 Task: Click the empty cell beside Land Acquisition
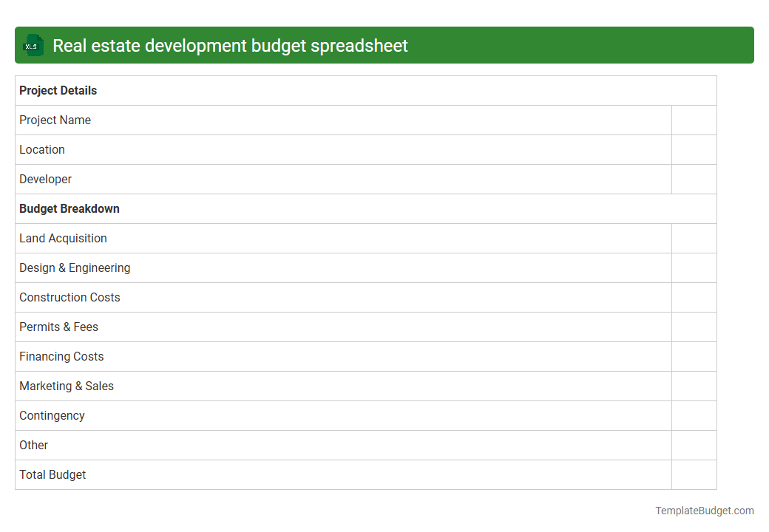pyautogui.click(x=694, y=238)
